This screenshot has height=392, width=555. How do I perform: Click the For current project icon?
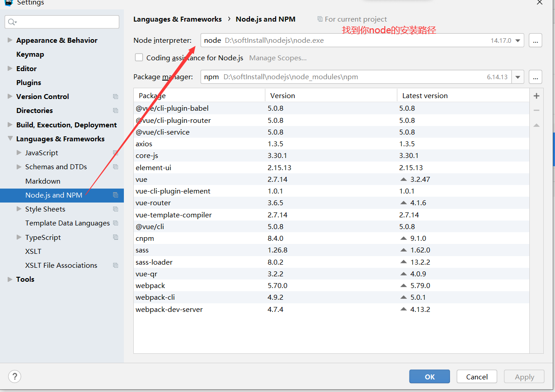320,19
